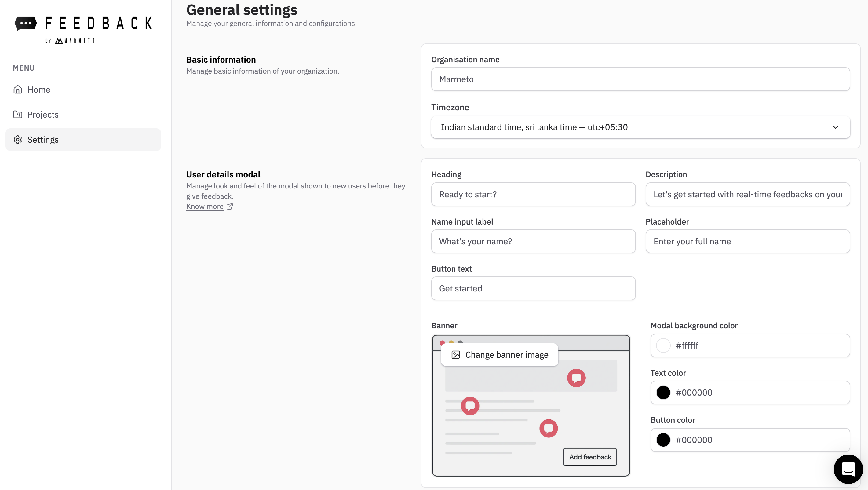The width and height of the screenshot is (868, 490).
Task: Go to Home in the menu
Action: tap(39, 89)
